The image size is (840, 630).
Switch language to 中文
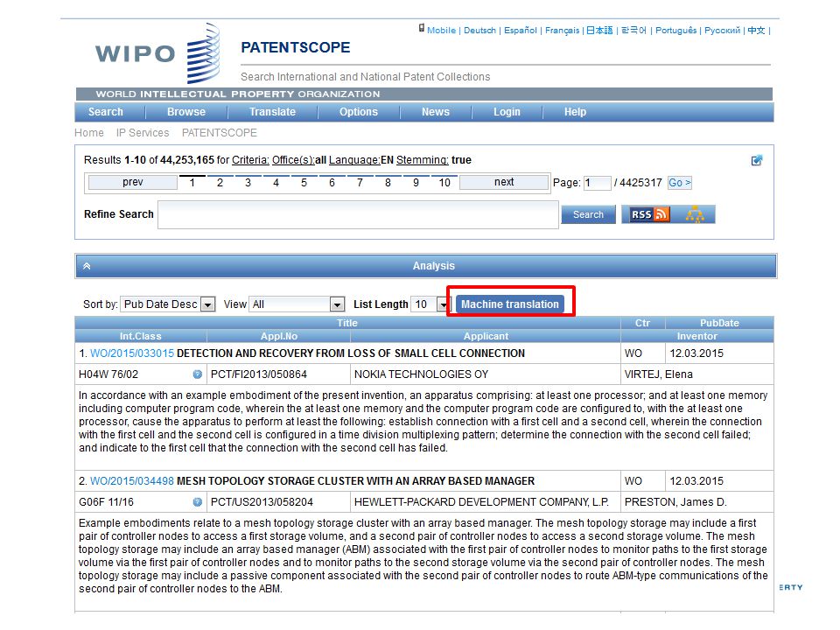[756, 31]
